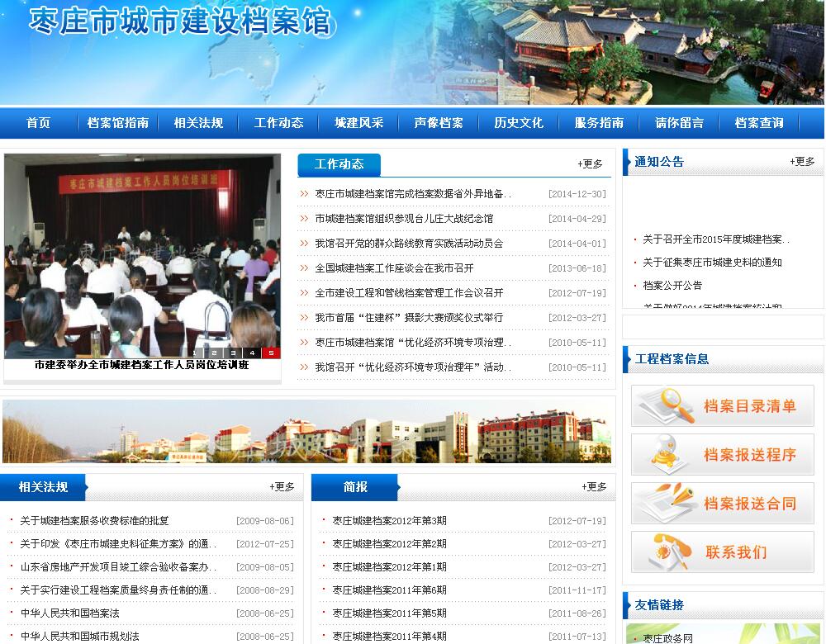The height and width of the screenshot is (644, 826).
Task: Open the 声像档案 navigation item
Action: pyautogui.click(x=439, y=123)
